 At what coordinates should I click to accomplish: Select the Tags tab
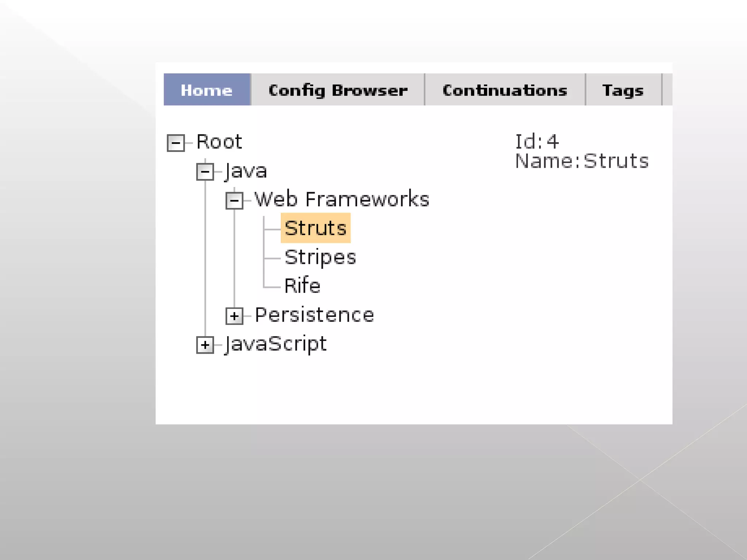(623, 90)
